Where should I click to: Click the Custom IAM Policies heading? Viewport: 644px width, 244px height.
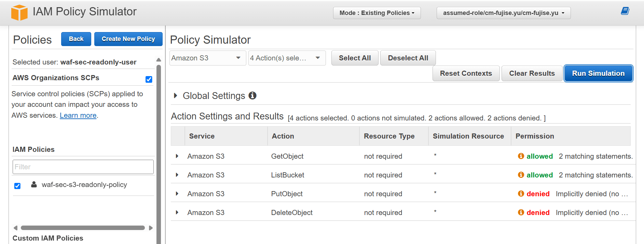tap(48, 238)
